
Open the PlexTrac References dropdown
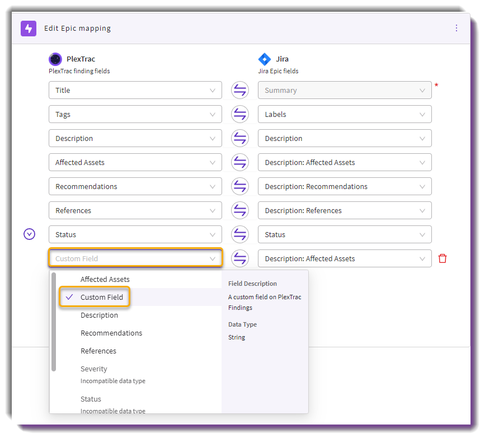tap(135, 210)
